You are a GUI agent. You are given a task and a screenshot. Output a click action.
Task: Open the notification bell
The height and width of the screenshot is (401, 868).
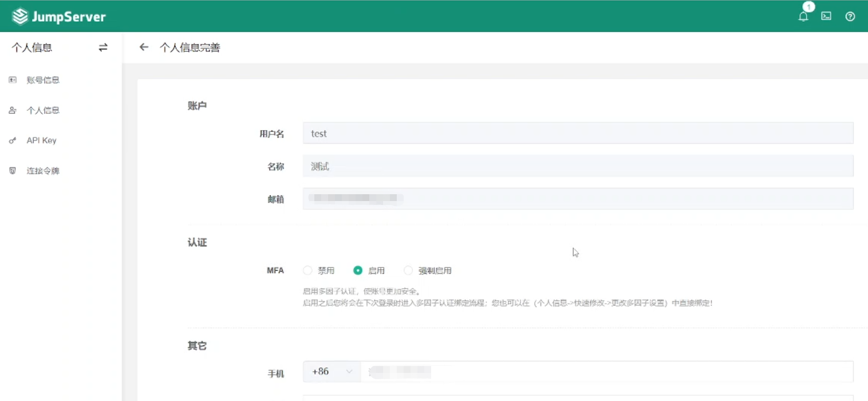803,17
